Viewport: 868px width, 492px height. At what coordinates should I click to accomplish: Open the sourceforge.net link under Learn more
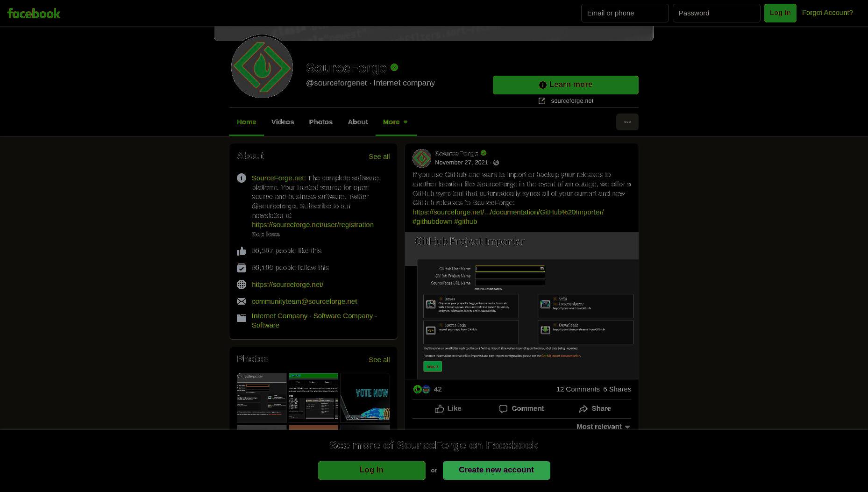(x=572, y=101)
